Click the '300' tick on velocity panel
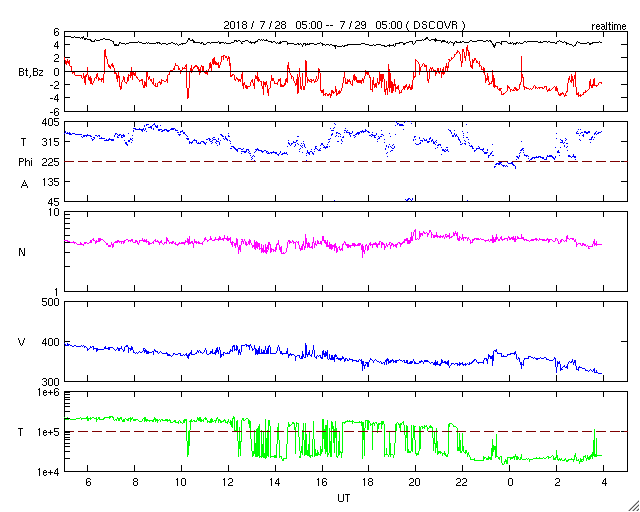Screen dimensions: 640x512 pos(51,382)
